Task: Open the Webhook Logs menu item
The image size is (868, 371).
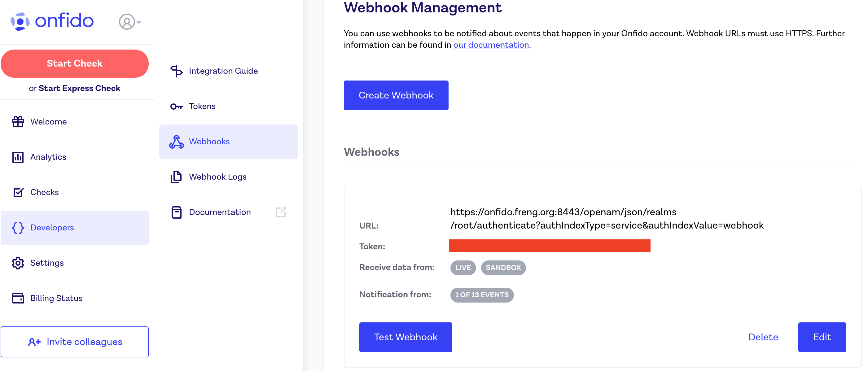Action: point(217,177)
